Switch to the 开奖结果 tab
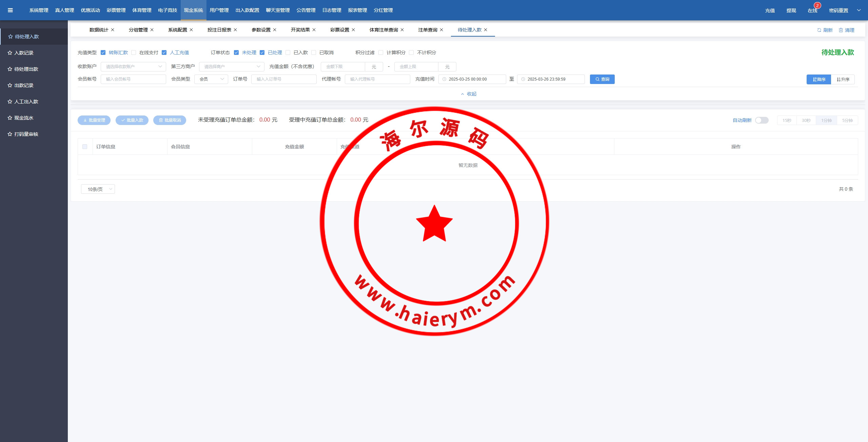The width and height of the screenshot is (868, 442). [x=300, y=30]
